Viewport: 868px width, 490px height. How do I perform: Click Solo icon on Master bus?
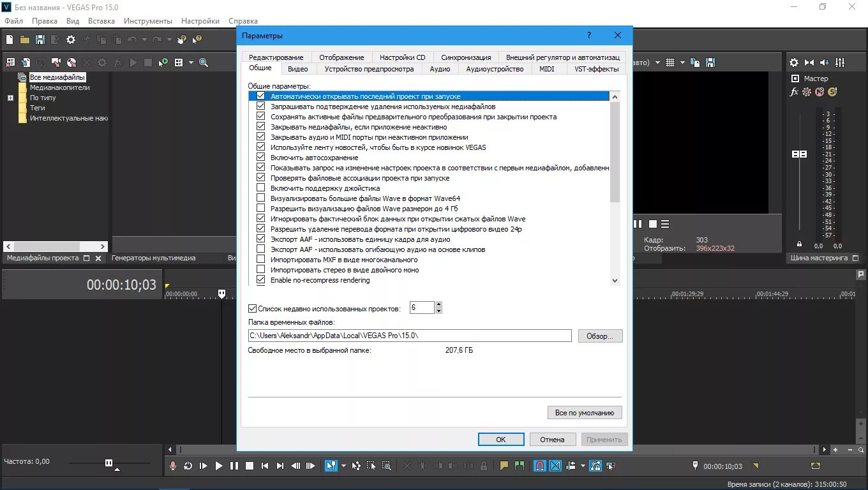[832, 92]
